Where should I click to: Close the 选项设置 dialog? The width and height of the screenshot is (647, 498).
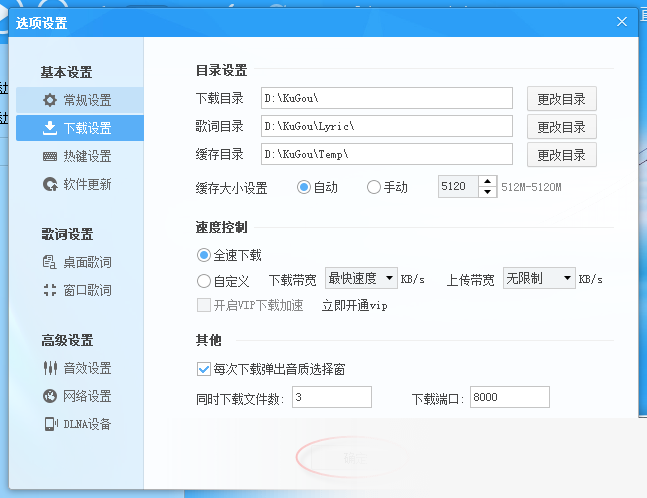coord(622,22)
